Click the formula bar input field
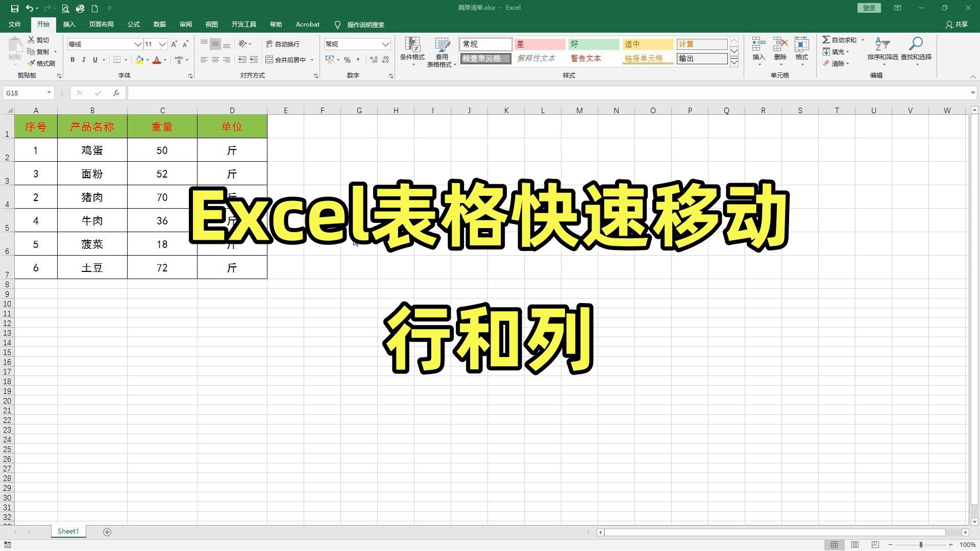Image resolution: width=980 pixels, height=551 pixels. tap(546, 93)
